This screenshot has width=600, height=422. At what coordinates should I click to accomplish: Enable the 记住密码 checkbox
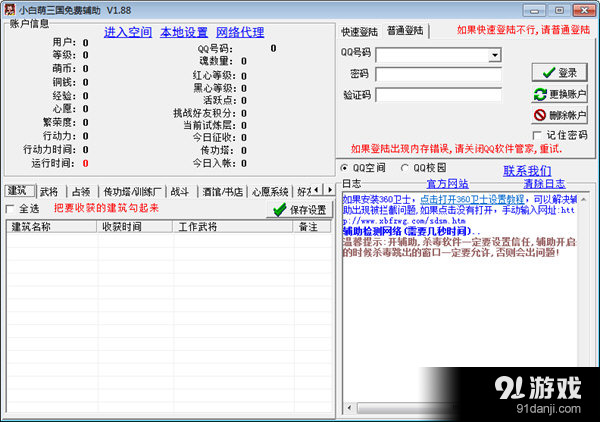(537, 135)
